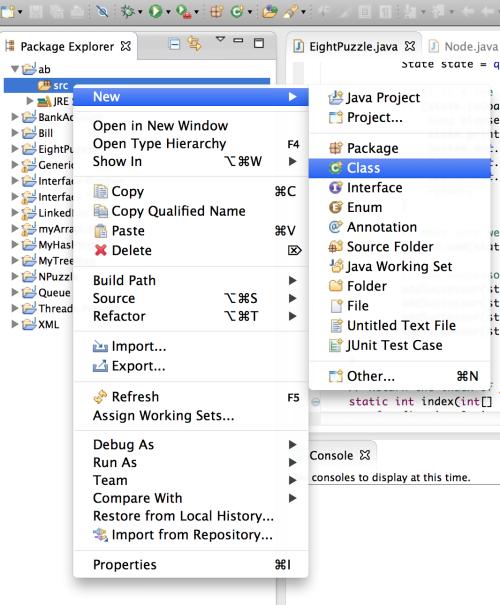Collapse the ab project tree node

(x=15, y=69)
